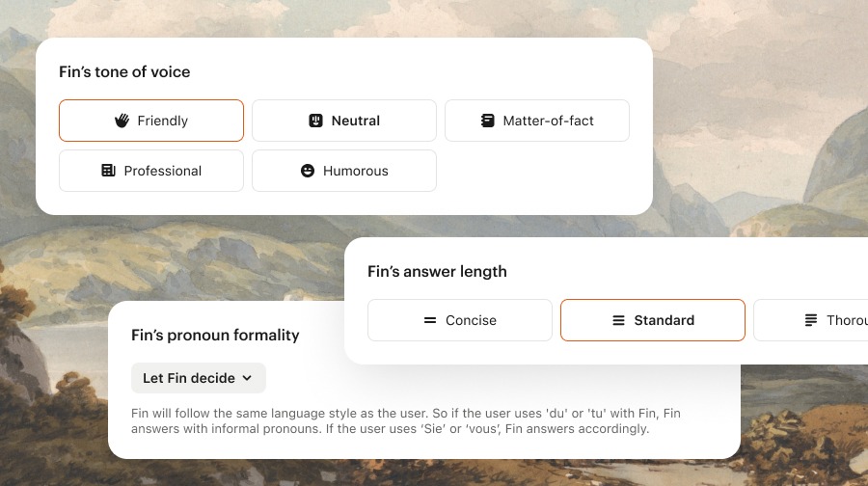Click the neutral face icon
The width and height of the screenshot is (868, 486).
pos(314,121)
